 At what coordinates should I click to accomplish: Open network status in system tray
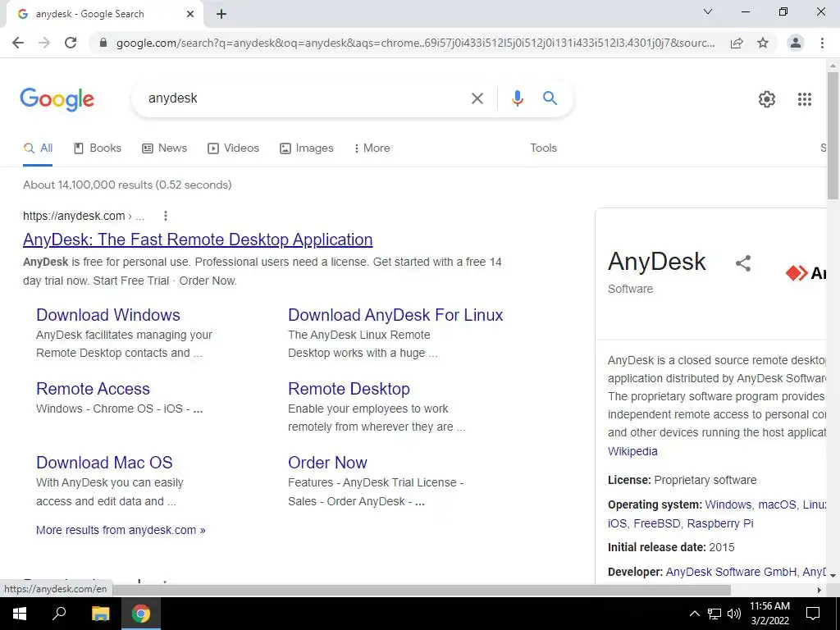(714, 614)
